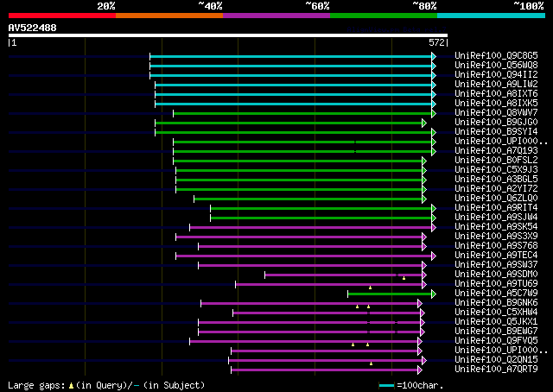This screenshot has width=553, height=392.
Task: Open hit UniRef100_A8IXT6
Action: (496, 93)
